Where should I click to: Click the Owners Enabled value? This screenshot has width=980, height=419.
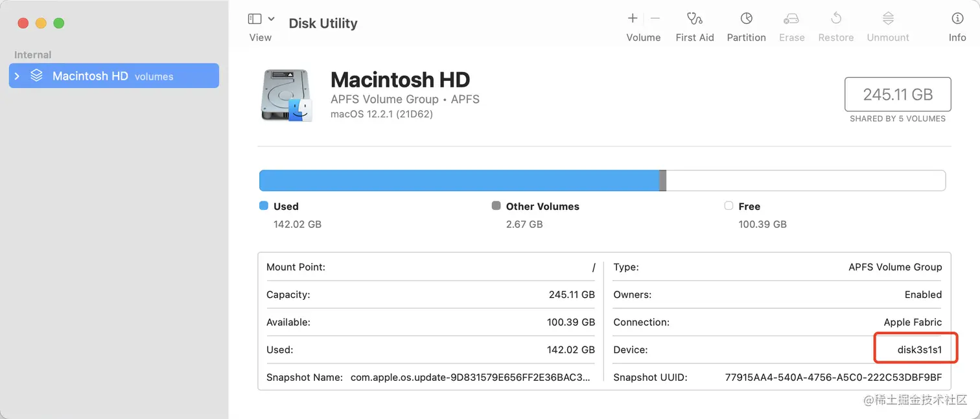[923, 294]
